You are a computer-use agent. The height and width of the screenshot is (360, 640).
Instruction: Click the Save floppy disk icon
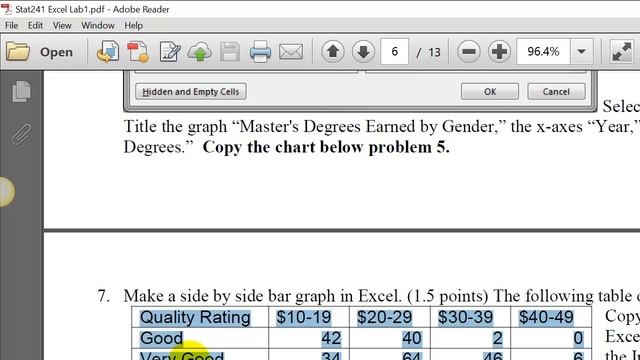pos(230,52)
